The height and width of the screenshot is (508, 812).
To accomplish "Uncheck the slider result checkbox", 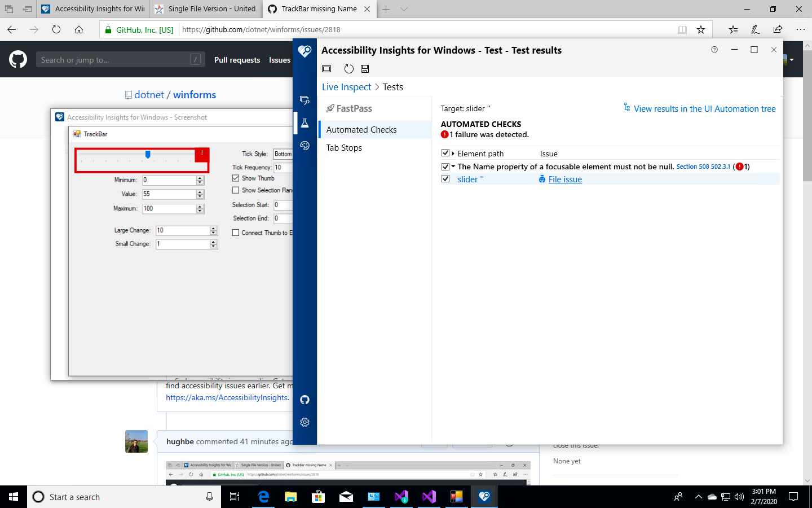I will tap(445, 179).
